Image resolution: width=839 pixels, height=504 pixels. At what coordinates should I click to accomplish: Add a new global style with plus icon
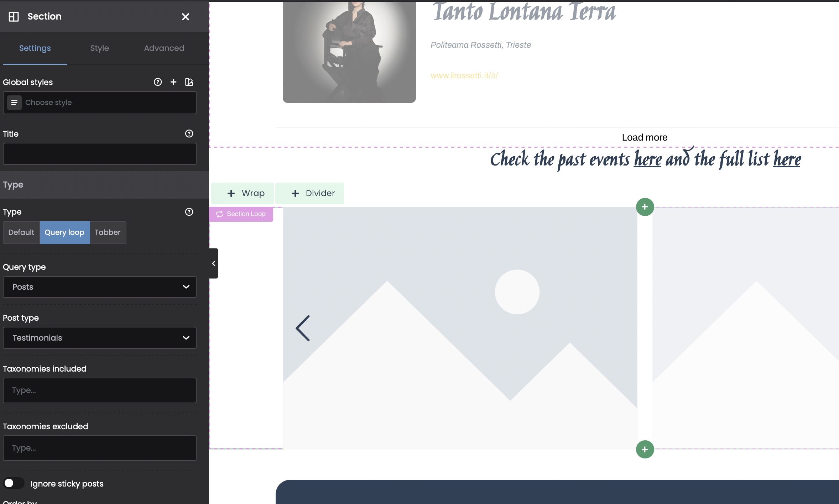(x=173, y=82)
